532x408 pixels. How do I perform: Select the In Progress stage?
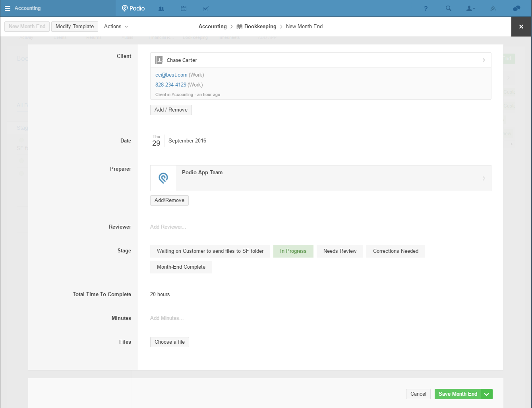point(293,251)
